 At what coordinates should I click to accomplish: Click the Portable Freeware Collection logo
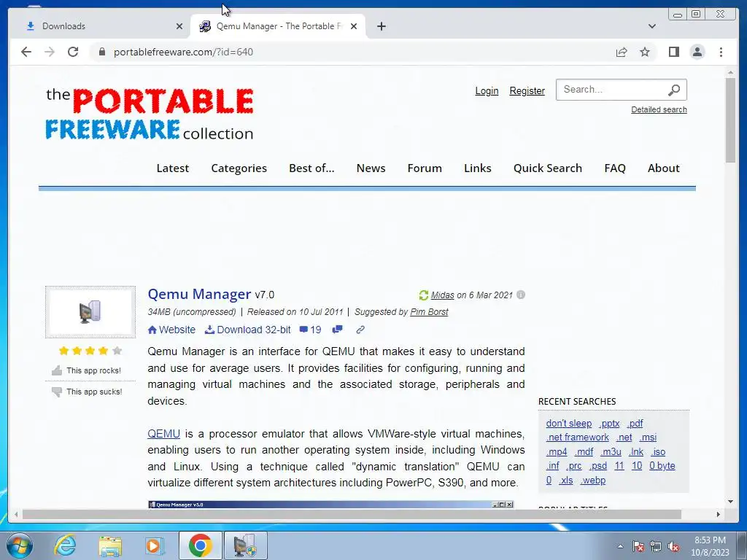pyautogui.click(x=149, y=114)
